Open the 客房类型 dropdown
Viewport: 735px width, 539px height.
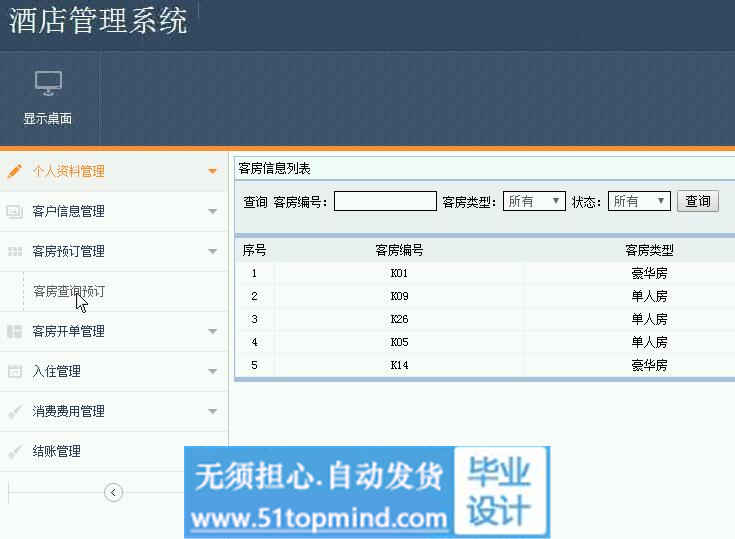point(534,202)
